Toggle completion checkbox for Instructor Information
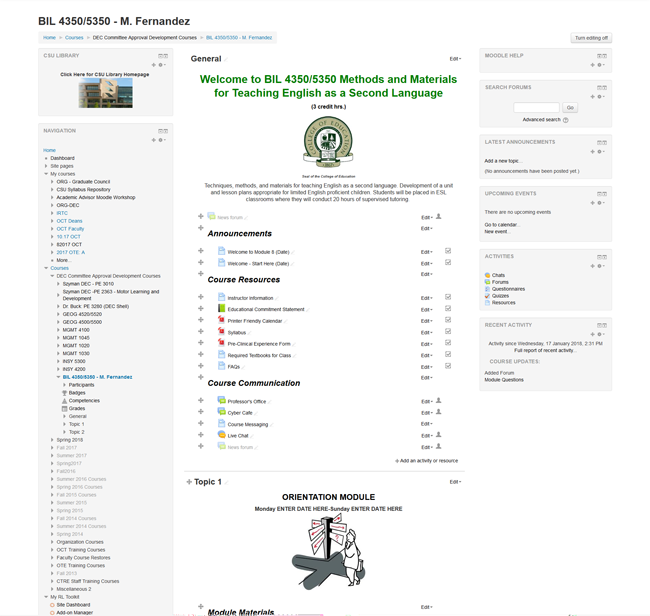 (x=448, y=297)
